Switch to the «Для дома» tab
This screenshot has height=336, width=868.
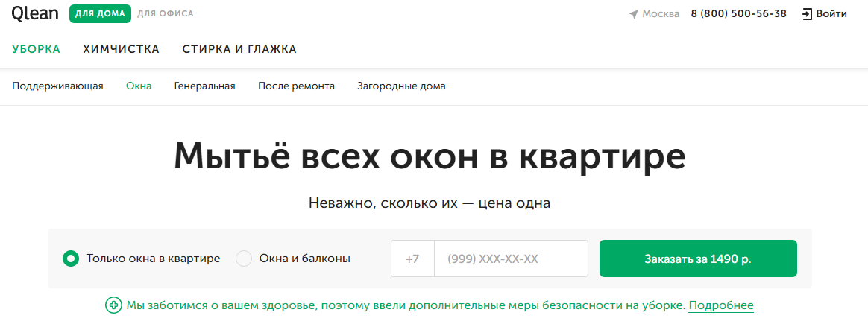(x=100, y=14)
